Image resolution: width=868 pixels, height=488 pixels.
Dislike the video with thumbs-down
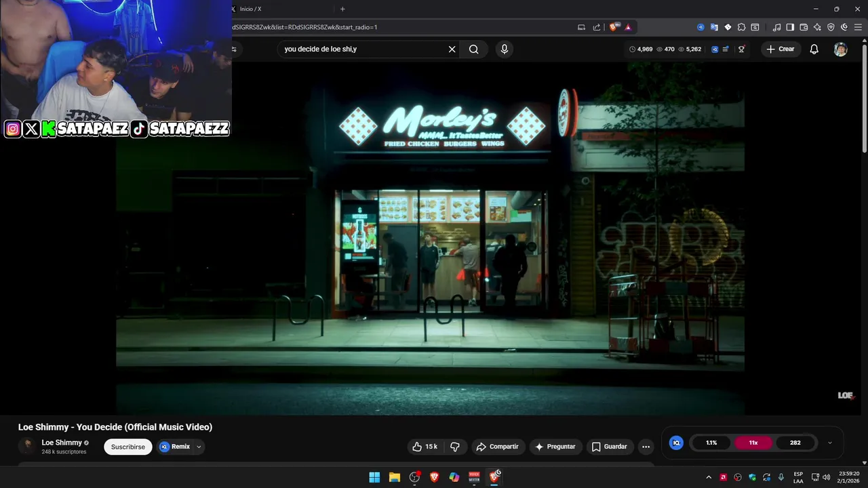point(455,447)
